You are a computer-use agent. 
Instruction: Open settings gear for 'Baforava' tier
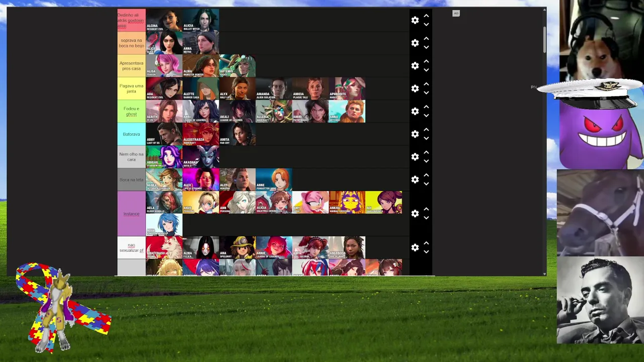click(x=415, y=134)
